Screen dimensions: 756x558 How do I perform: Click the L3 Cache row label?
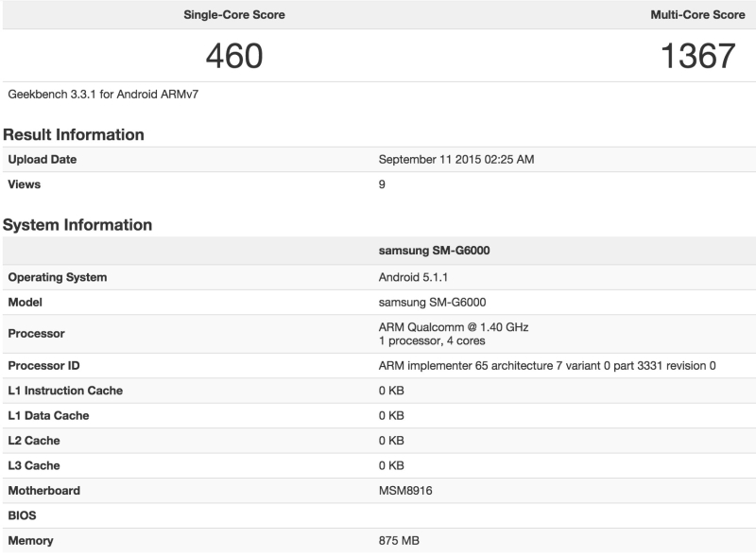point(34,465)
